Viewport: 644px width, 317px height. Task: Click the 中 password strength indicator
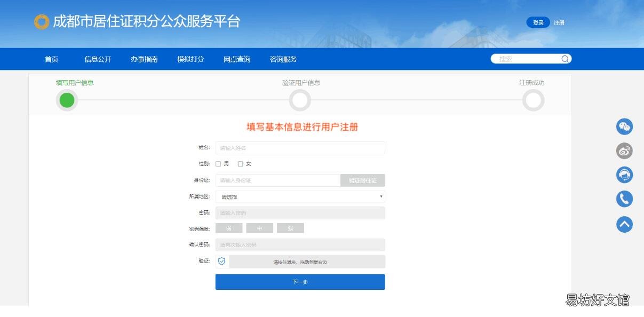point(260,228)
